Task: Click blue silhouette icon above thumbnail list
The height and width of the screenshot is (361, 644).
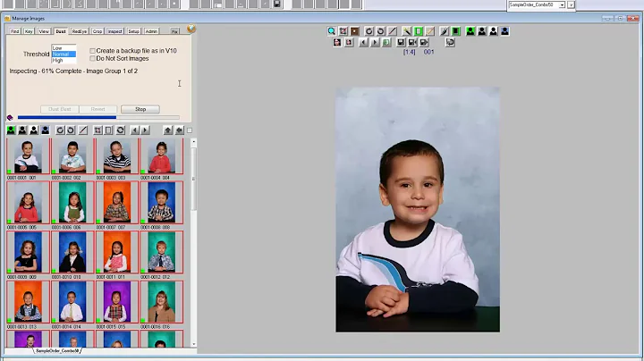Action: point(46,130)
